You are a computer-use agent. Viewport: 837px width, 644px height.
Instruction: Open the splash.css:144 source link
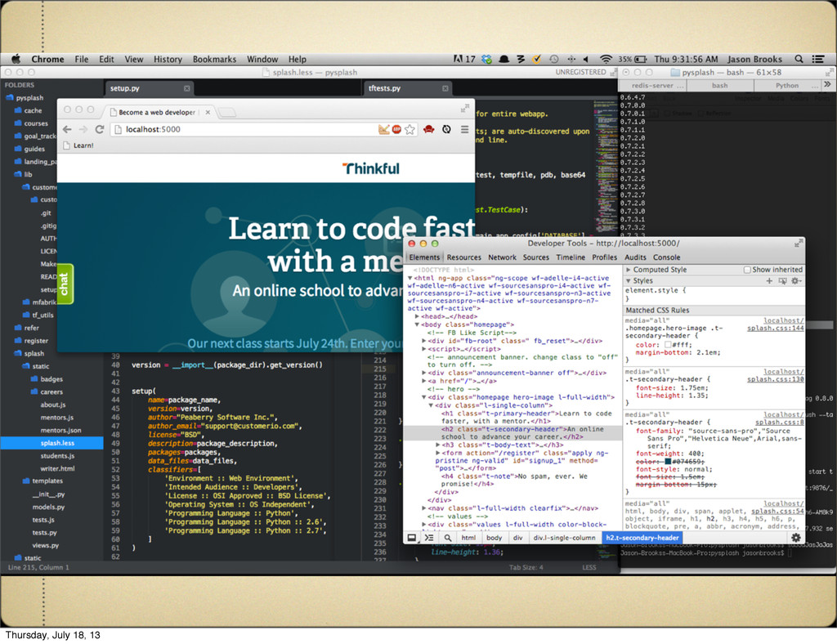(775, 329)
